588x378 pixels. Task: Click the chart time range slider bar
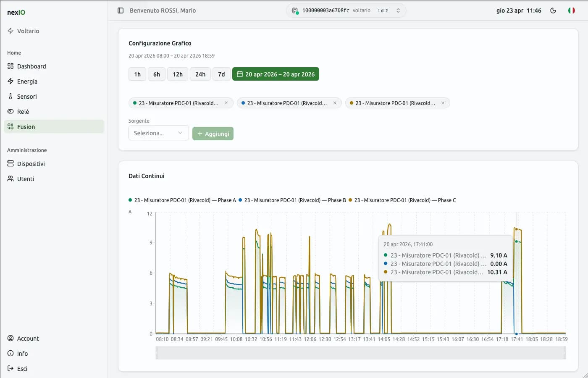coord(360,353)
